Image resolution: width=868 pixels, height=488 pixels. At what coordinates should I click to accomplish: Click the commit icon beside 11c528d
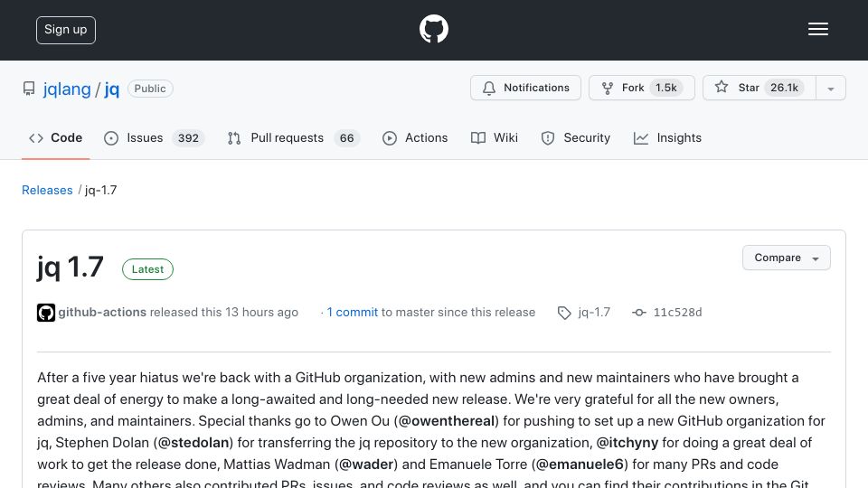639,313
